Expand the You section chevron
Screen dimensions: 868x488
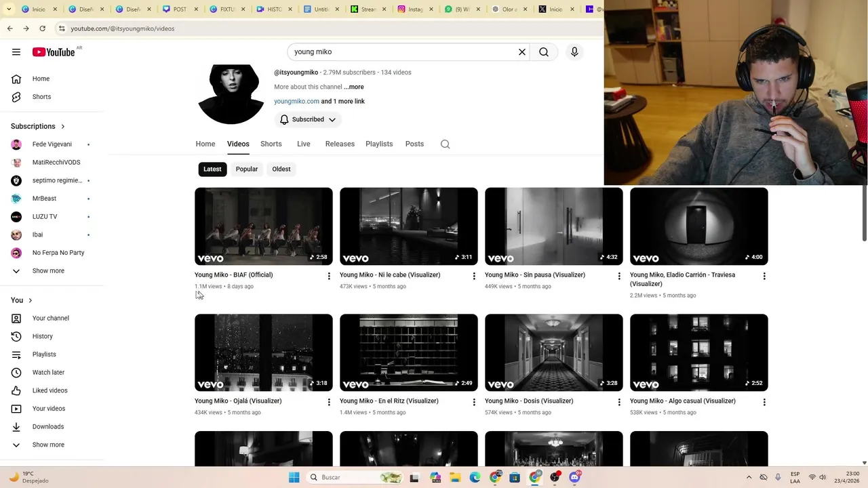click(x=30, y=300)
